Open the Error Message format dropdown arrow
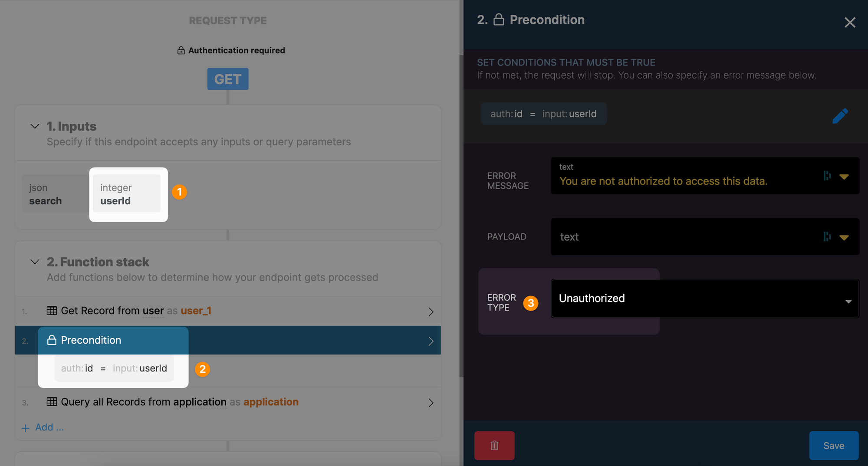 (x=845, y=177)
